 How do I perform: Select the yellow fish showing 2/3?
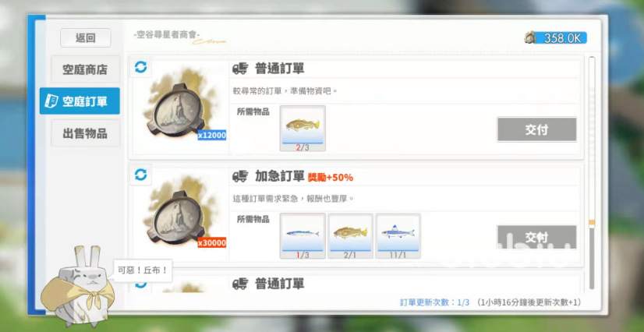(303, 128)
